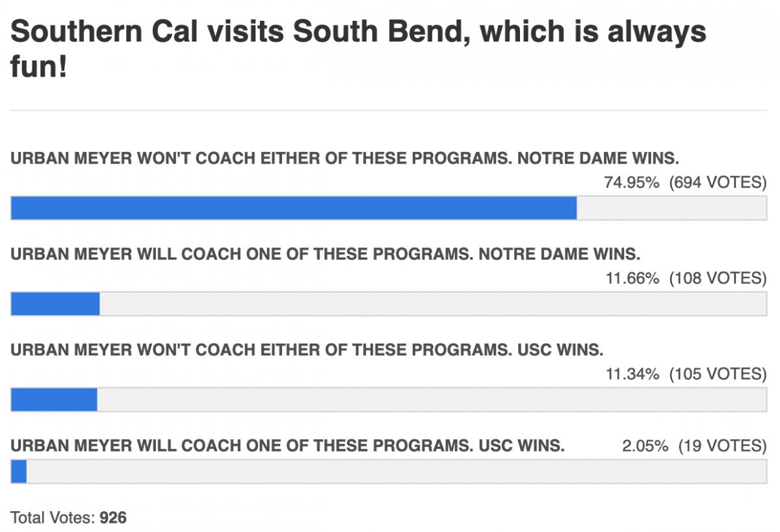The height and width of the screenshot is (532, 780).
Task: Select 'Will coach one, USC wins' option
Action: pyautogui.click(x=287, y=446)
